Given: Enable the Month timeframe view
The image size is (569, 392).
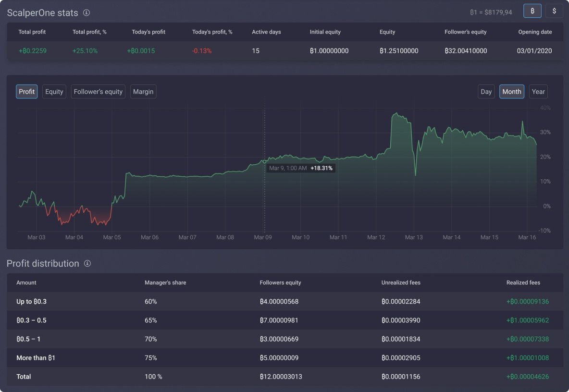Looking at the screenshot, I should (511, 91).
